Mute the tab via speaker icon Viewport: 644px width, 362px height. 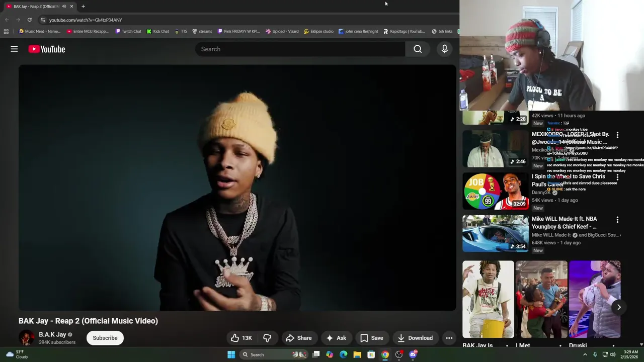point(64,7)
